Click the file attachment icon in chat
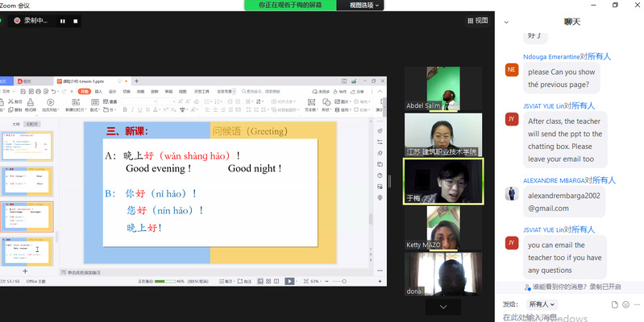This screenshot has height=322, width=644. tap(614, 304)
